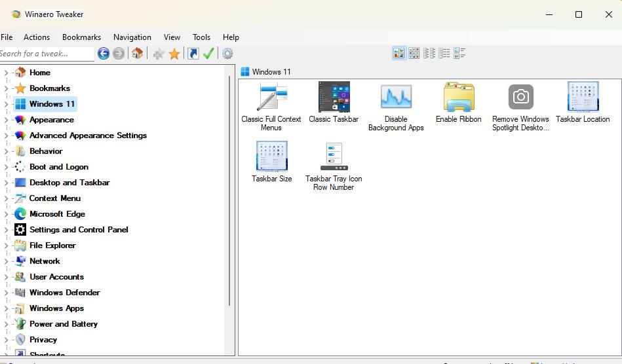Select Microsoft Edge in the tree
The image size is (622, 364).
coord(57,214)
